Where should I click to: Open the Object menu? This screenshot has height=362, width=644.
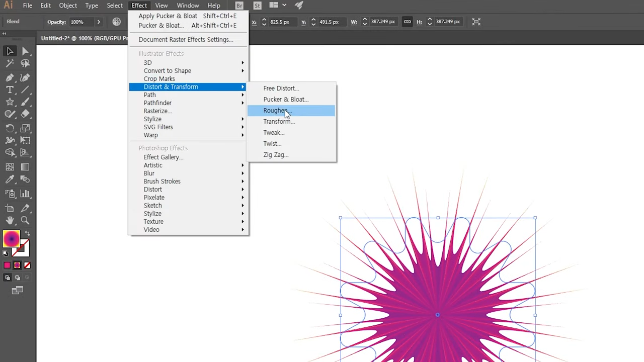click(68, 6)
